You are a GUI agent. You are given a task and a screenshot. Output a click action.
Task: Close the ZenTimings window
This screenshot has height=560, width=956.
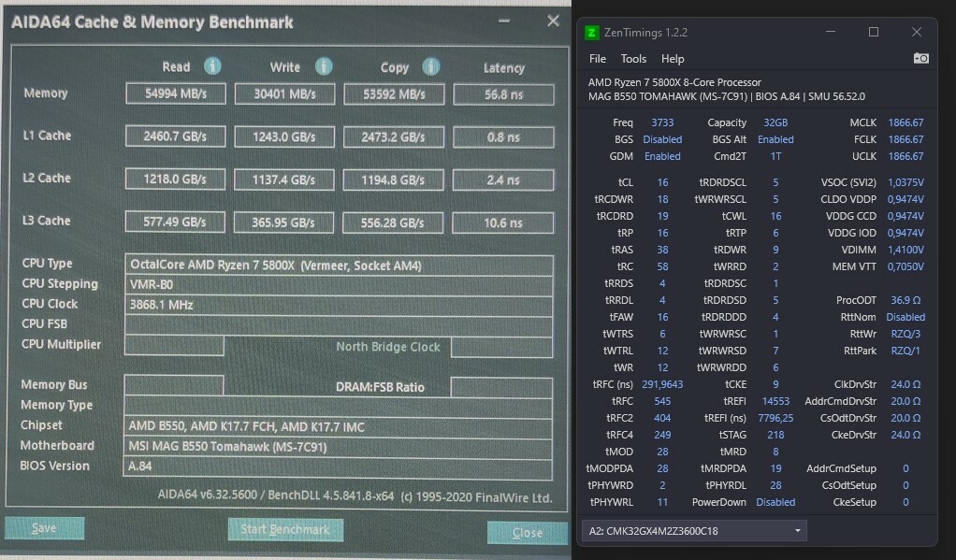[x=917, y=32]
